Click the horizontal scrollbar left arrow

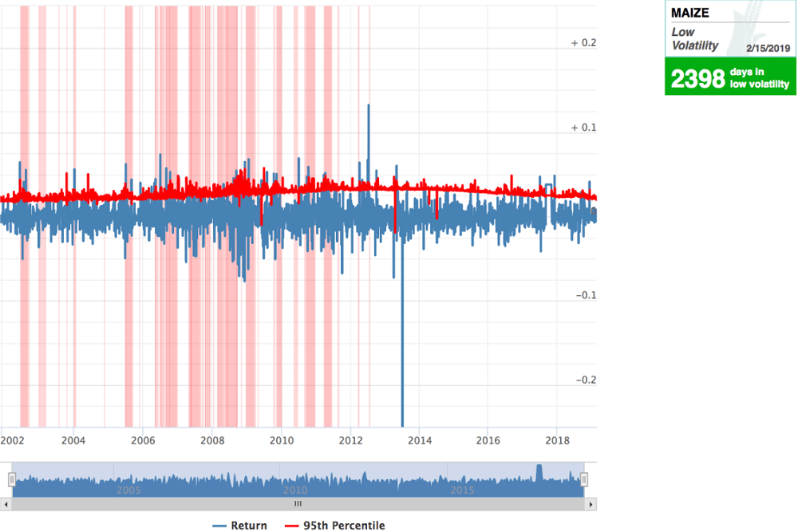click(x=5, y=504)
